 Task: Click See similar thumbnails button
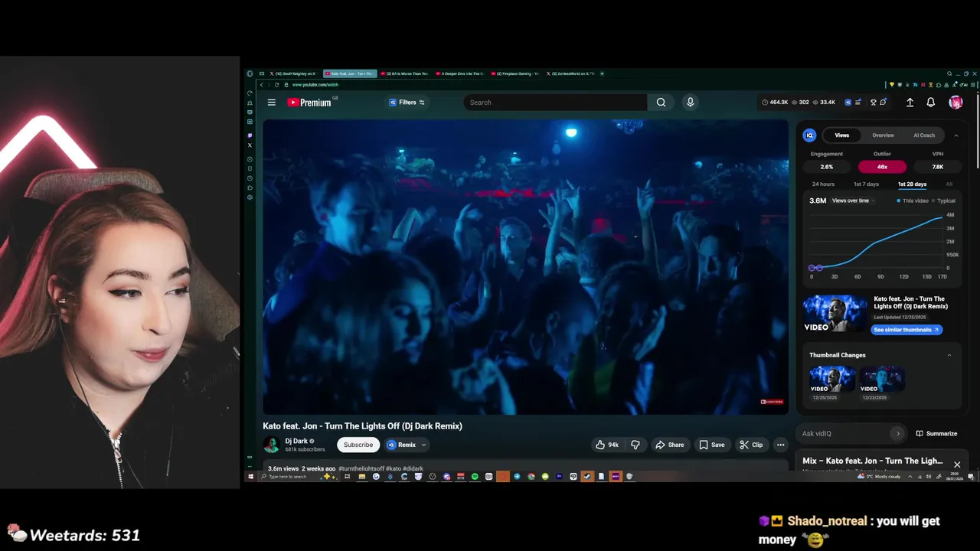pyautogui.click(x=906, y=330)
